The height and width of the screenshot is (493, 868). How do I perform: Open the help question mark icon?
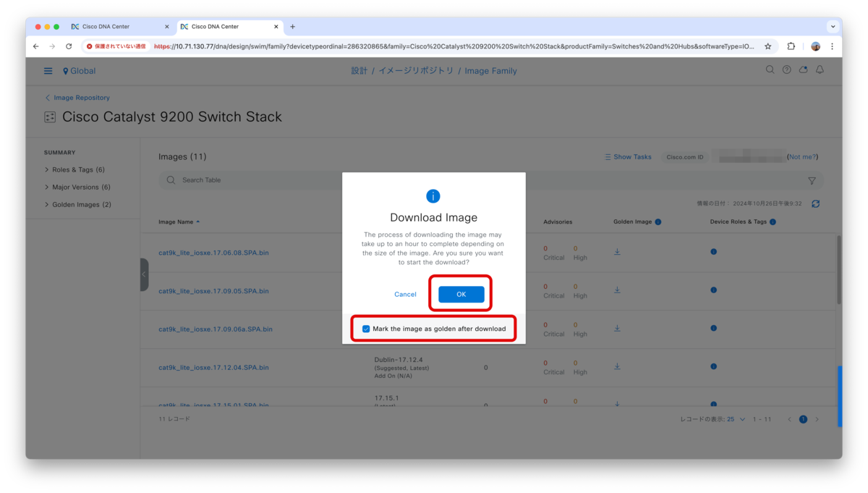coord(786,70)
